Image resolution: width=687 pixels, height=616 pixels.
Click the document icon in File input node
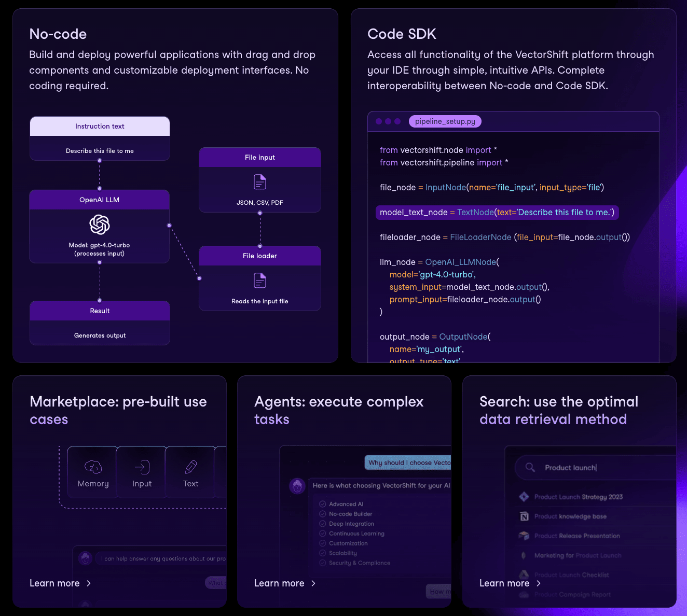click(260, 182)
